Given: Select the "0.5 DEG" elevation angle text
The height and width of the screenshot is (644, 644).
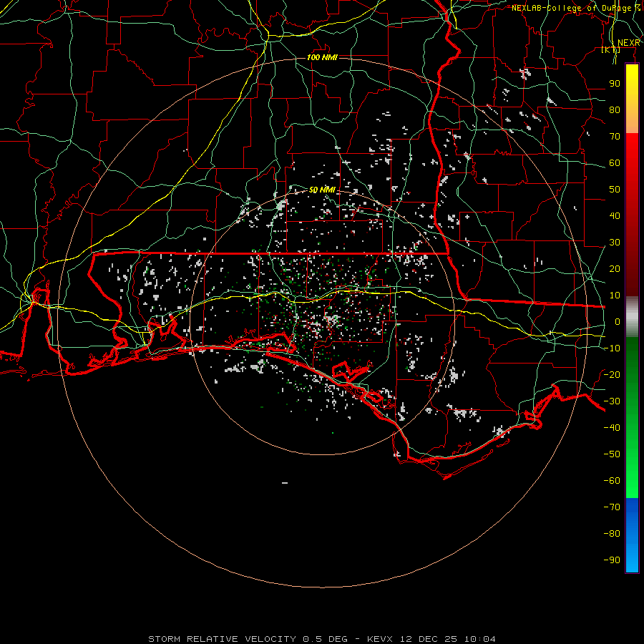Looking at the screenshot, I should pos(325,639).
